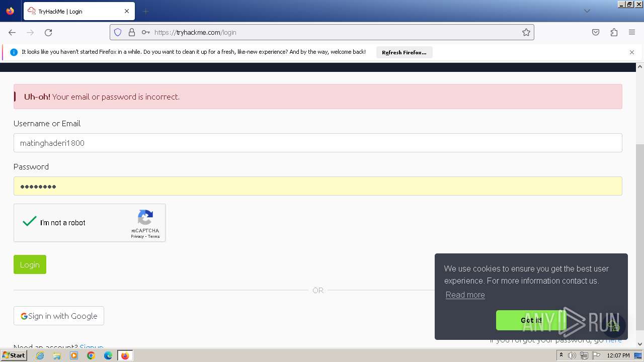Click the network tray icon

click(x=584, y=355)
